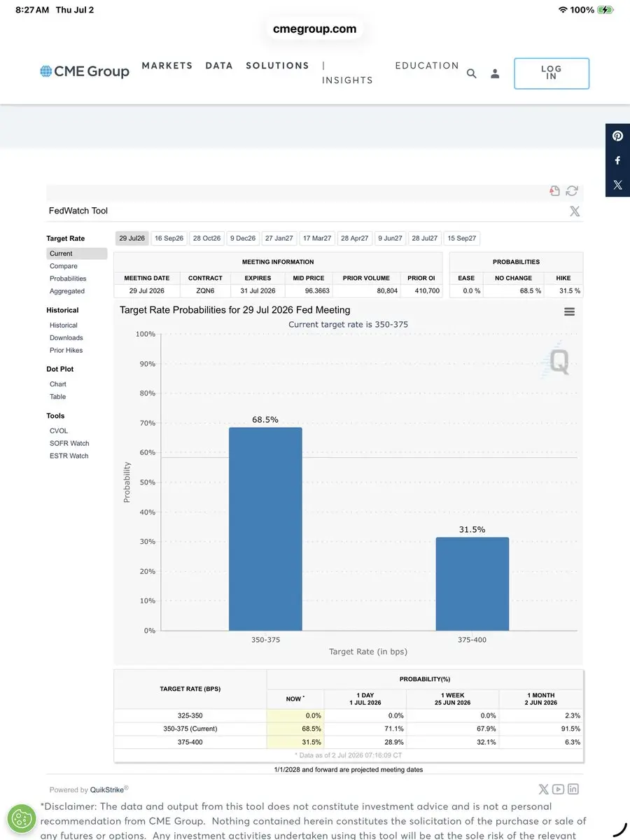630x840 pixels.
Task: Open the SOLUTIONS navigation menu
Action: [x=277, y=66]
